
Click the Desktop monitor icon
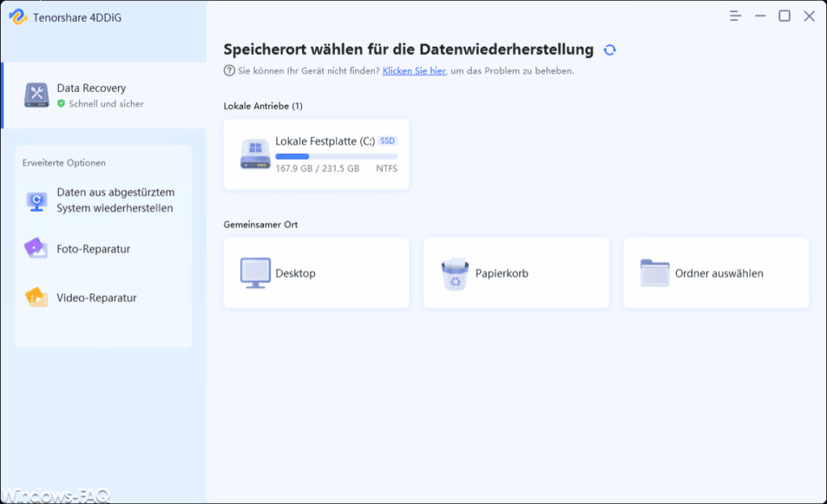(x=255, y=273)
